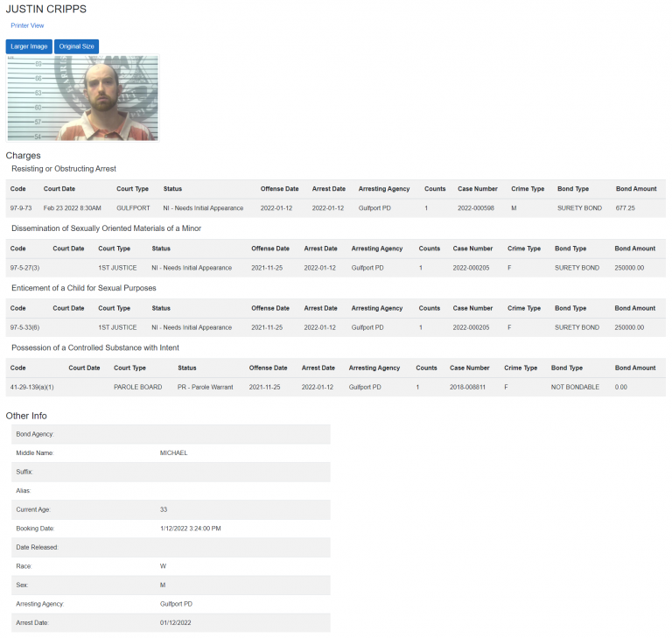Image resolution: width=672 pixels, height=638 pixels.
Task: Select charge code 97-9-73
Action: tap(21, 208)
